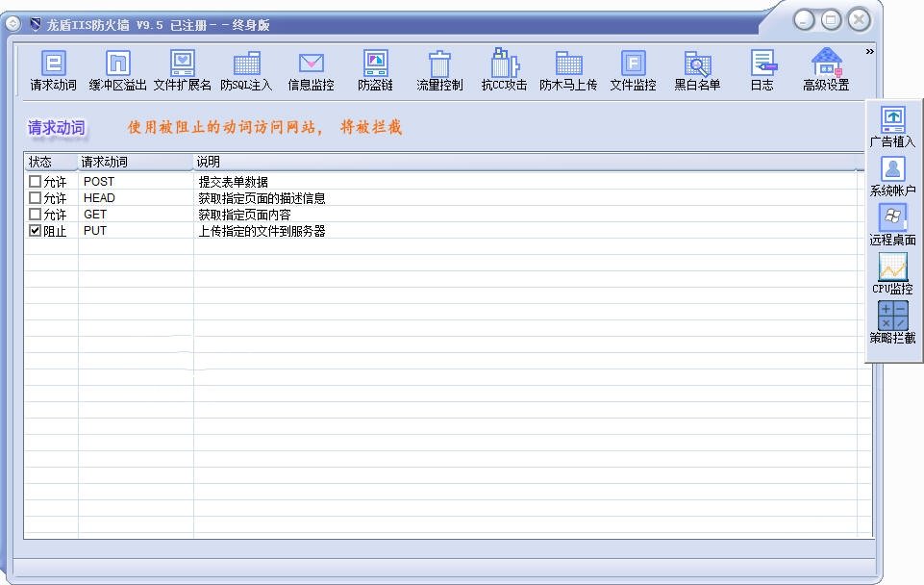924x585 pixels.
Task: Sort by the 状态 column header
Action: (x=51, y=162)
